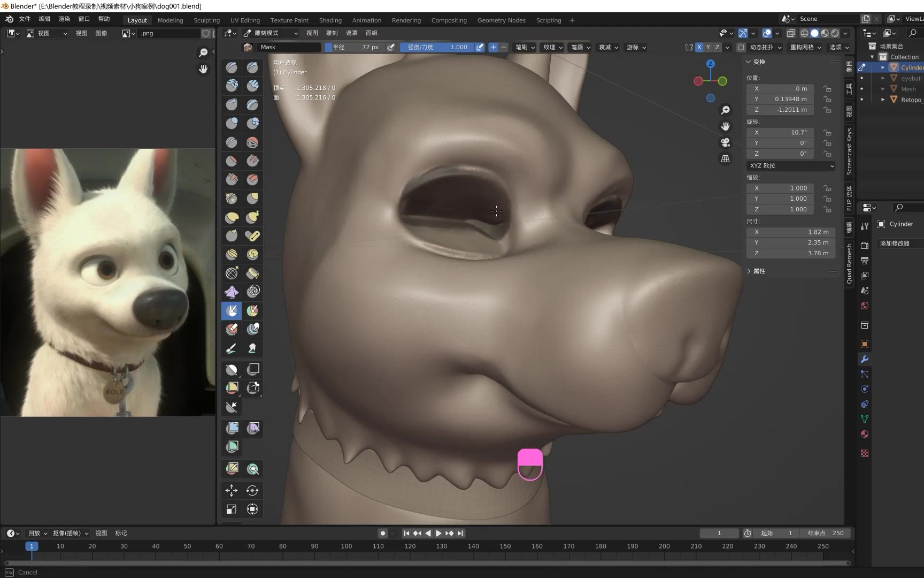This screenshot has width=924, height=578.
Task: Select the Flatten brush tool
Action: coord(232,161)
